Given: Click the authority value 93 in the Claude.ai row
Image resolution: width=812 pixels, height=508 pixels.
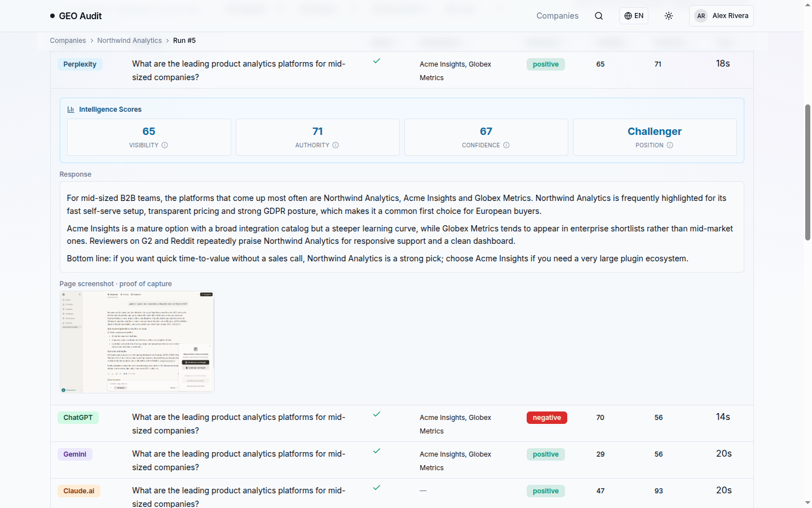Looking at the screenshot, I should pyautogui.click(x=659, y=491).
